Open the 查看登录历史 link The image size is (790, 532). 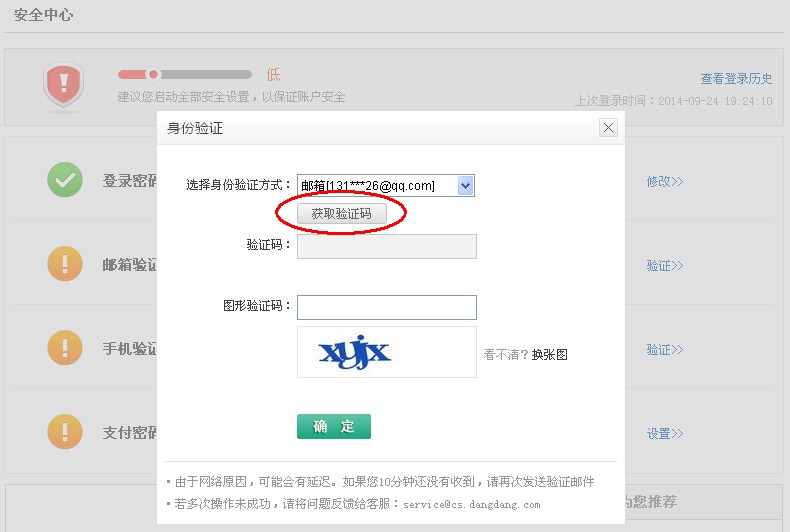coord(736,79)
